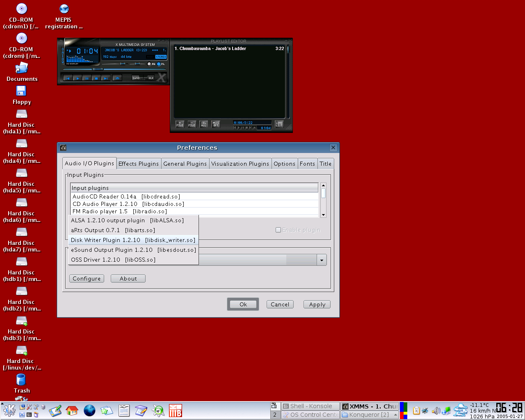Viewport: 525px width, 420px height.
Task: Open Hard Disc (hdb3) desktop icon
Action: pyautogui.click(x=21, y=329)
